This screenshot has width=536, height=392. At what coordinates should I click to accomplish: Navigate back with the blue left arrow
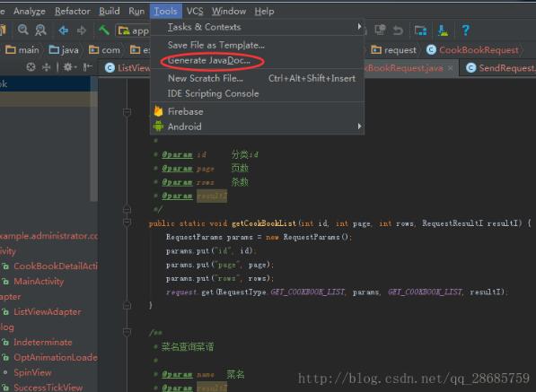[x=64, y=30]
